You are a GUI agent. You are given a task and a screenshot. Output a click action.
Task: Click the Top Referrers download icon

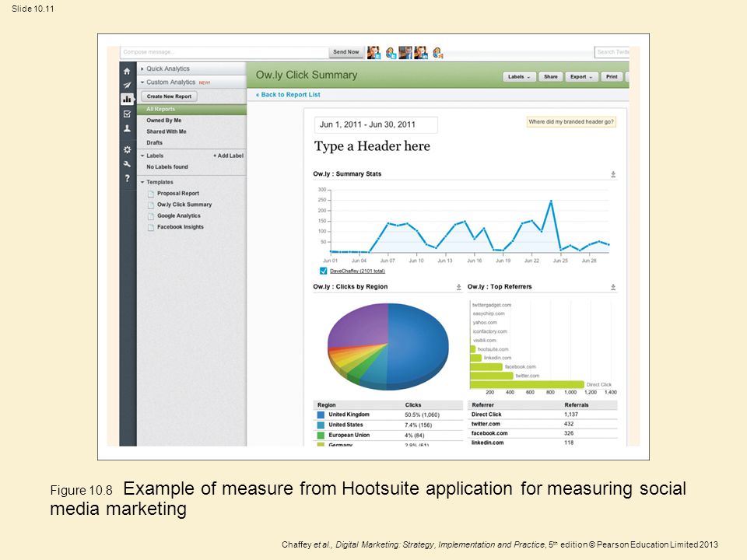(x=613, y=287)
